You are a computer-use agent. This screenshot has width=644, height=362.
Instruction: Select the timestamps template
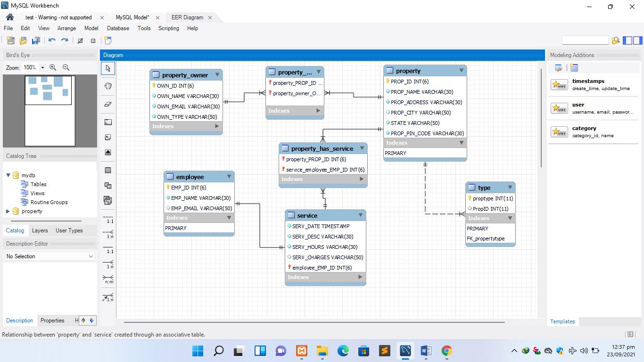click(x=593, y=85)
